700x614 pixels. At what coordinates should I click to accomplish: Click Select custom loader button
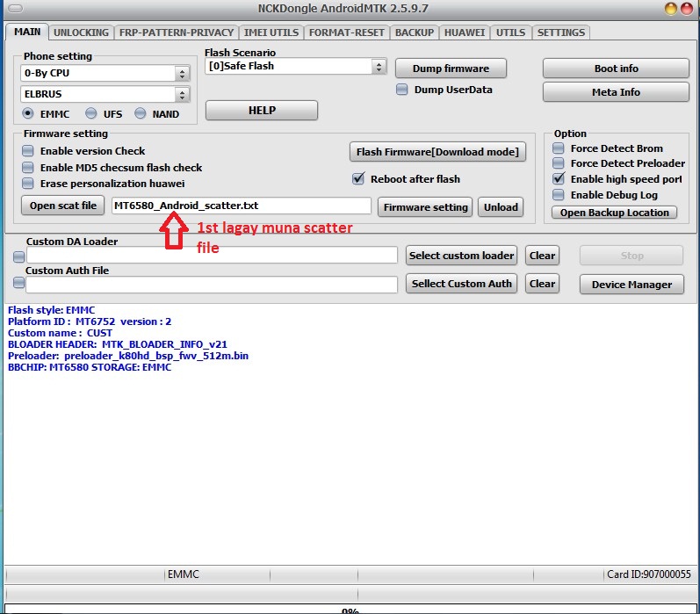pyautogui.click(x=462, y=256)
